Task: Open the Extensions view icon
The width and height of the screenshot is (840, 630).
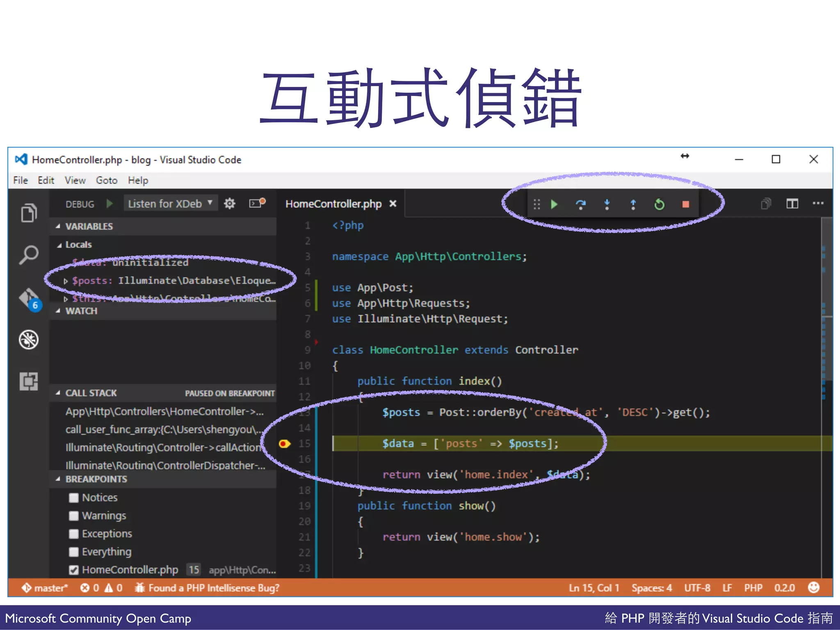Action: point(29,381)
